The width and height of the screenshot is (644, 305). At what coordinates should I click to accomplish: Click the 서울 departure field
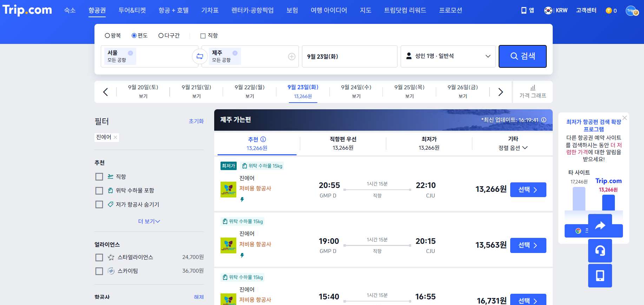(149, 56)
